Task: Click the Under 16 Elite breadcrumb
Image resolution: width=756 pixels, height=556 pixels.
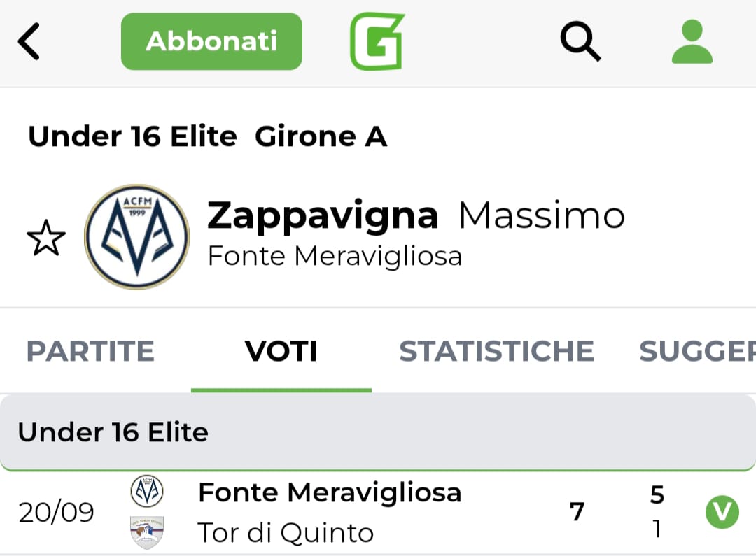Action: [132, 136]
